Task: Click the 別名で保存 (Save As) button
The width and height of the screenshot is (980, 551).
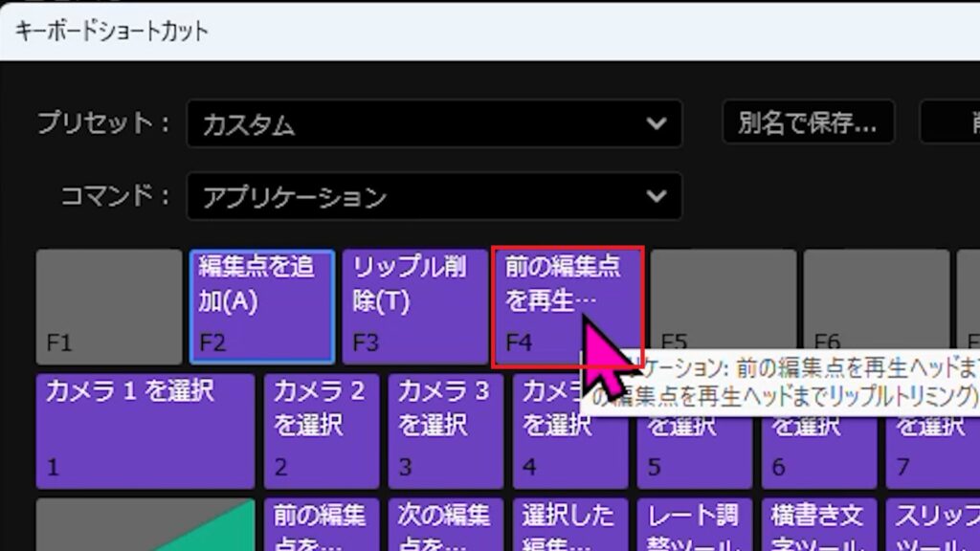Action: (807, 124)
